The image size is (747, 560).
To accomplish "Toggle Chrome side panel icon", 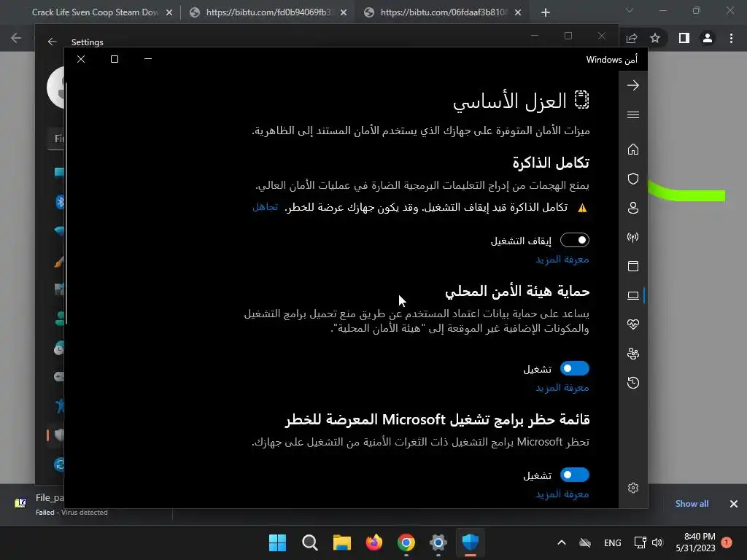I will pyautogui.click(x=684, y=38).
